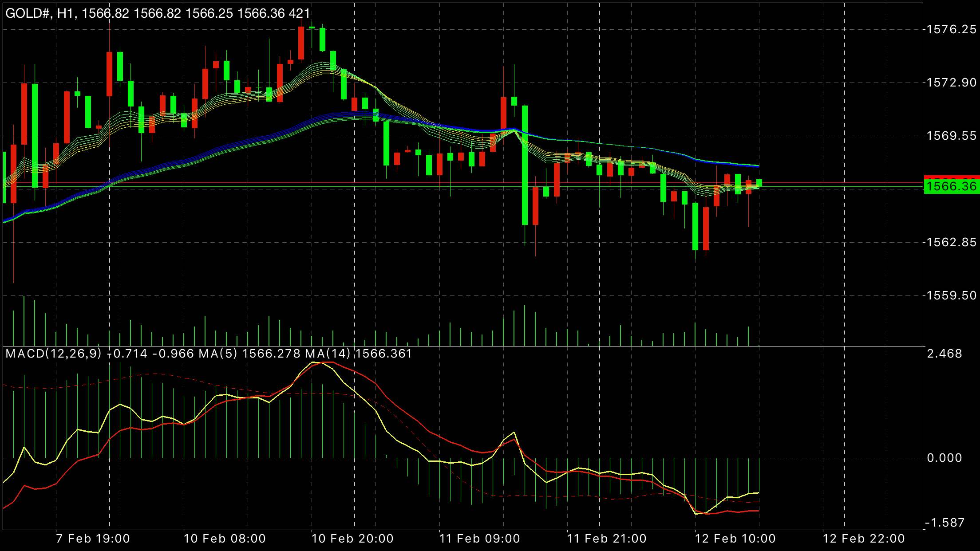Click the 10 Feb 20:00 time label
The image size is (980, 551).
352,539
